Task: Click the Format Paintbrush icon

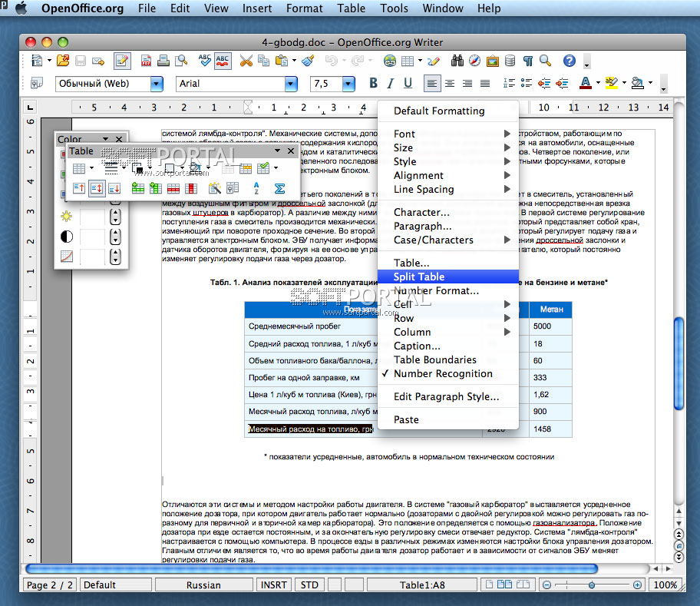Action: point(308,61)
